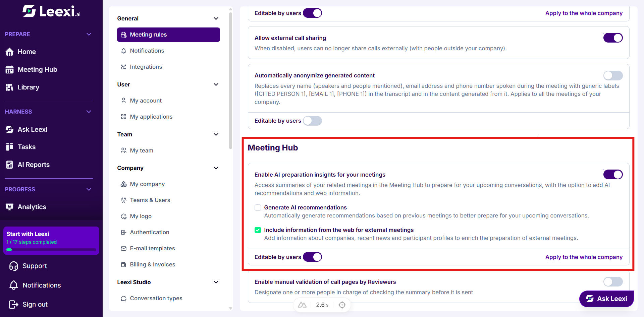
Task: Click the Library icon in sidebar
Action: pyautogui.click(x=9, y=87)
